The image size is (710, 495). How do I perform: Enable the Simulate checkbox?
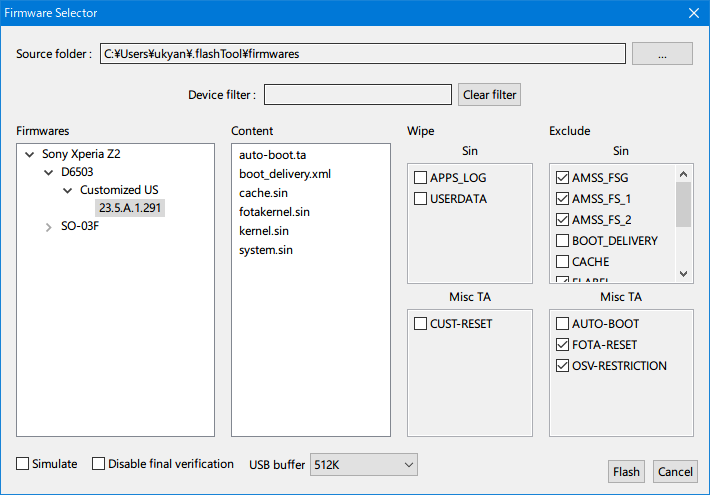click(x=22, y=463)
